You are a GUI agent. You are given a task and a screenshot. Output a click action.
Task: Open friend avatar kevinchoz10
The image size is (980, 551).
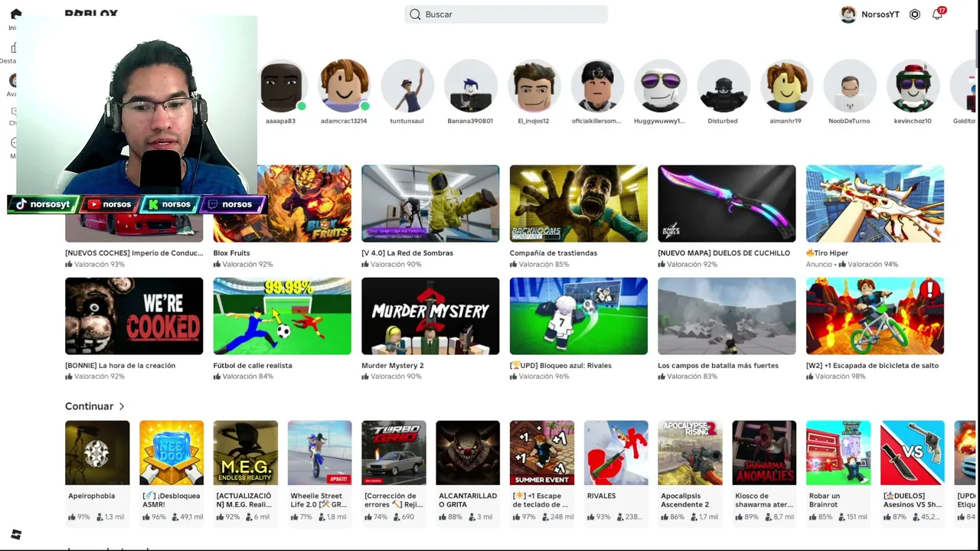coord(913,85)
